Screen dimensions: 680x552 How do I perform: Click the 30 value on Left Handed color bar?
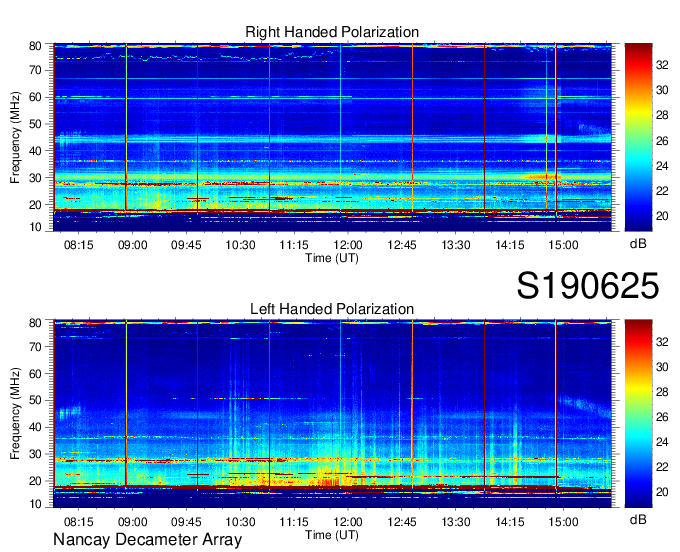pyautogui.click(x=662, y=367)
